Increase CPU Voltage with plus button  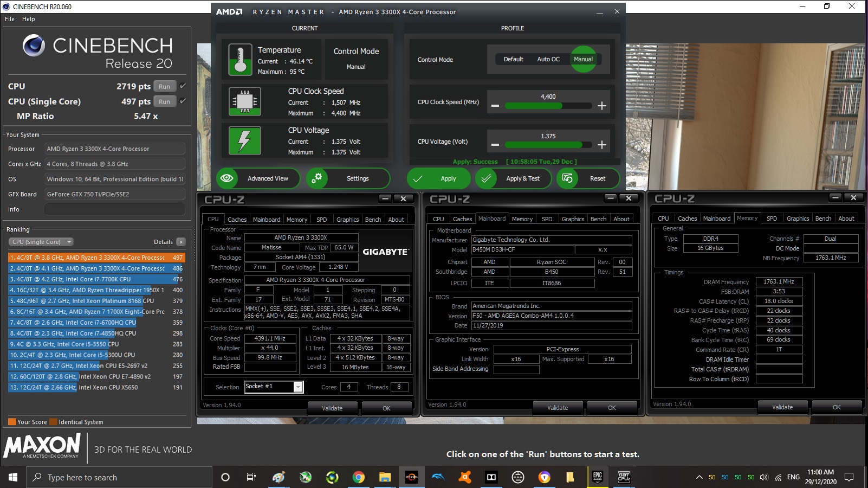click(602, 145)
